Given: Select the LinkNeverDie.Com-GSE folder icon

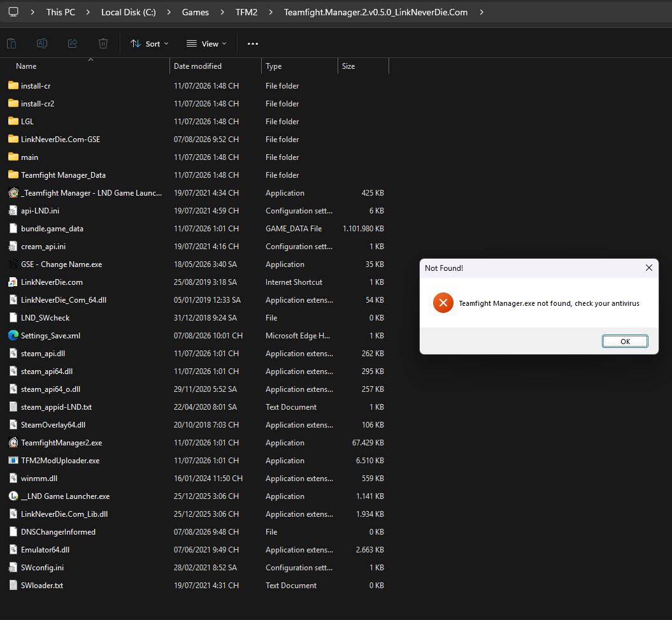Looking at the screenshot, I should (13, 139).
